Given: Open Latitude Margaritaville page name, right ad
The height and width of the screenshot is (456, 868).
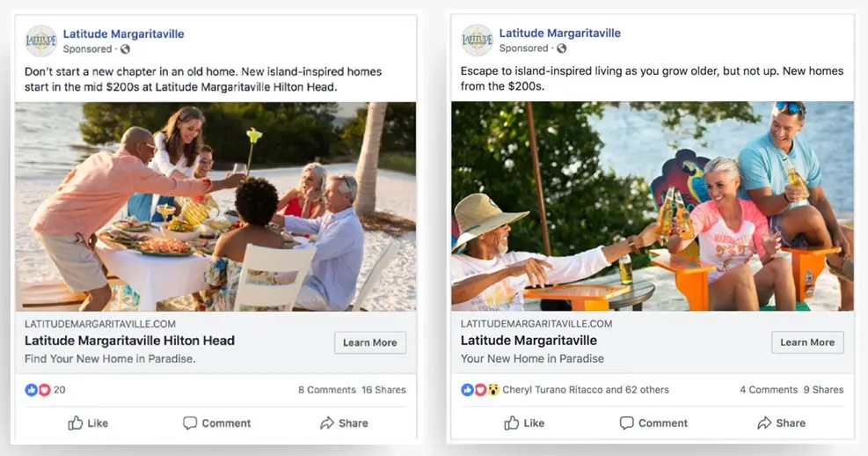Looking at the screenshot, I should (x=559, y=33).
